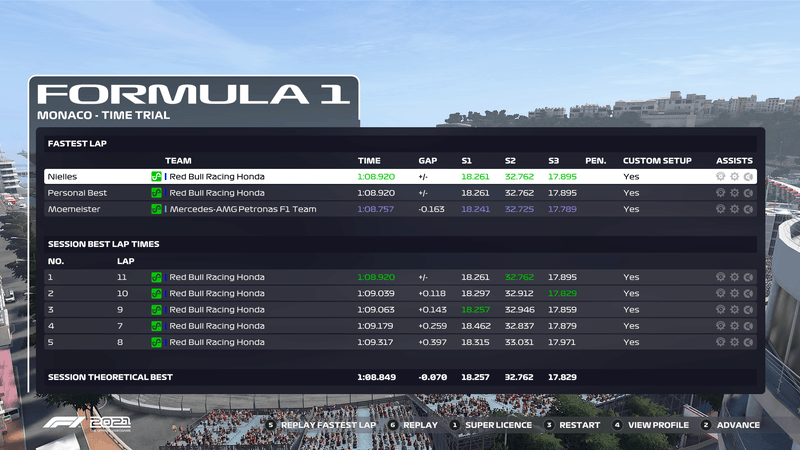
Task: Click platform icon on session lap 9 row
Action: pos(156,310)
